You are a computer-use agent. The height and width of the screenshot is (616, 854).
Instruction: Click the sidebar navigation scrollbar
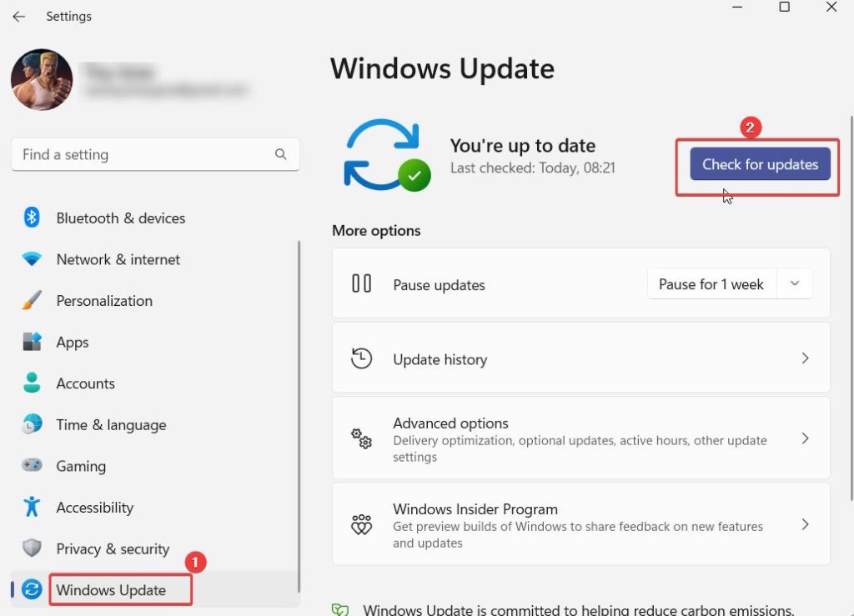tap(299, 417)
